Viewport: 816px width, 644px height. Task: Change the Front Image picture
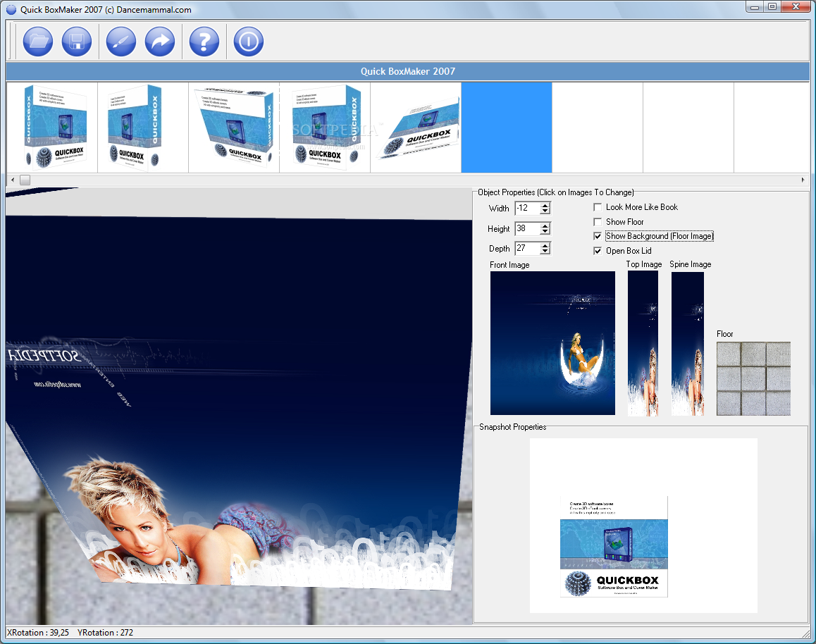(552, 343)
